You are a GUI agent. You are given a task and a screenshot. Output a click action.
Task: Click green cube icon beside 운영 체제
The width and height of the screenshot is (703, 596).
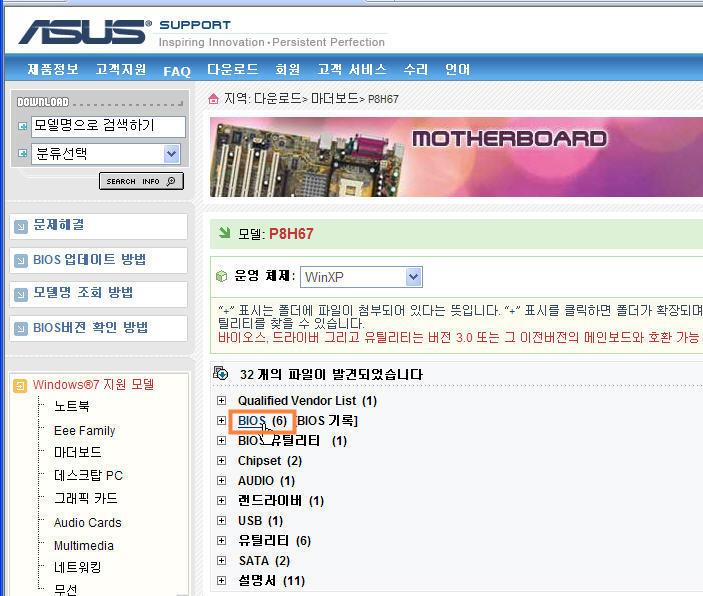point(221,276)
